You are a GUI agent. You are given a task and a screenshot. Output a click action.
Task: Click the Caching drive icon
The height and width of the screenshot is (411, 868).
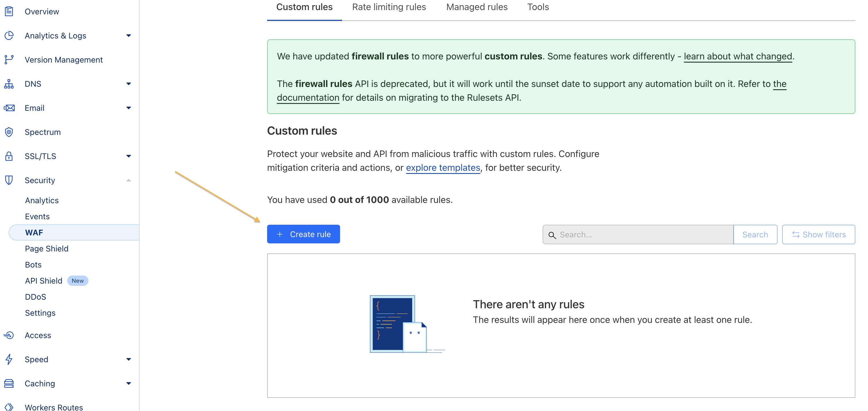click(x=9, y=383)
